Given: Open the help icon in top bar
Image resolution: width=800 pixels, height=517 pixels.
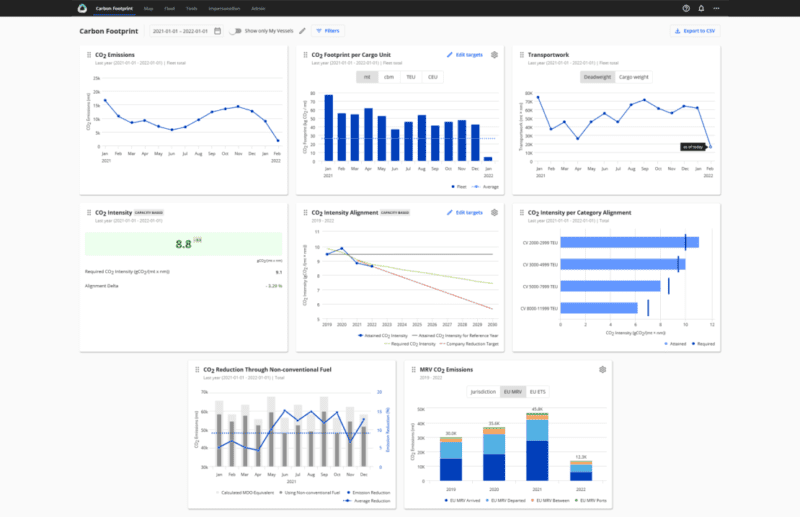Looking at the screenshot, I should (686, 8).
